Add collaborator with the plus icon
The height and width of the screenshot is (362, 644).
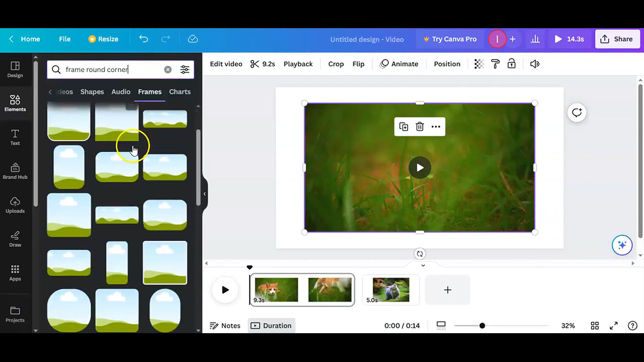coord(513,39)
